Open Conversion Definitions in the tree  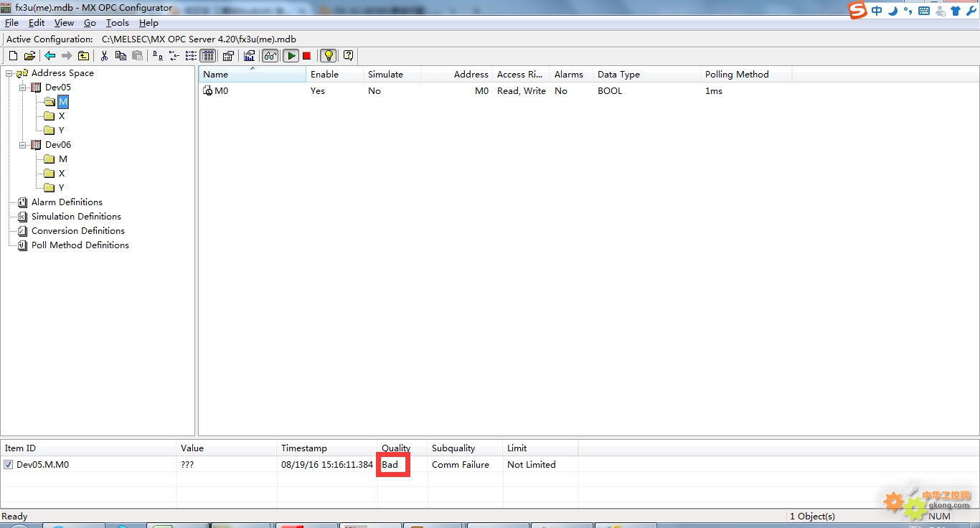click(x=78, y=231)
